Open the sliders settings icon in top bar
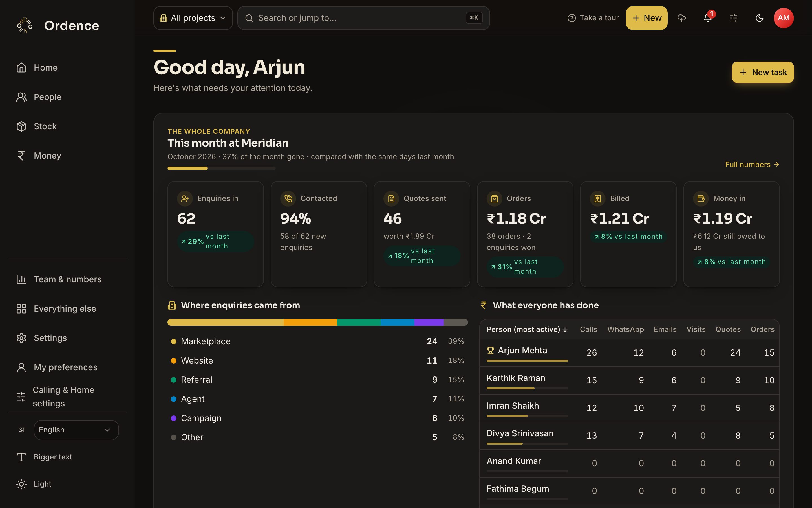Viewport: 812px width, 508px height. [734, 18]
